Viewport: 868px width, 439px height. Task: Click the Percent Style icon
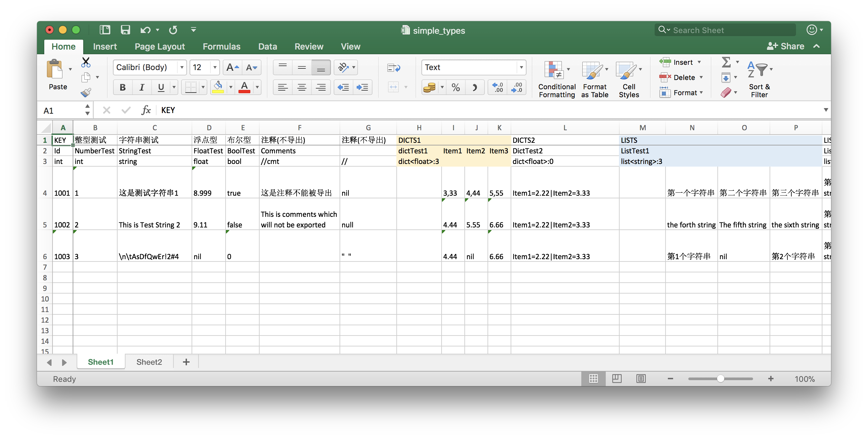tap(455, 88)
